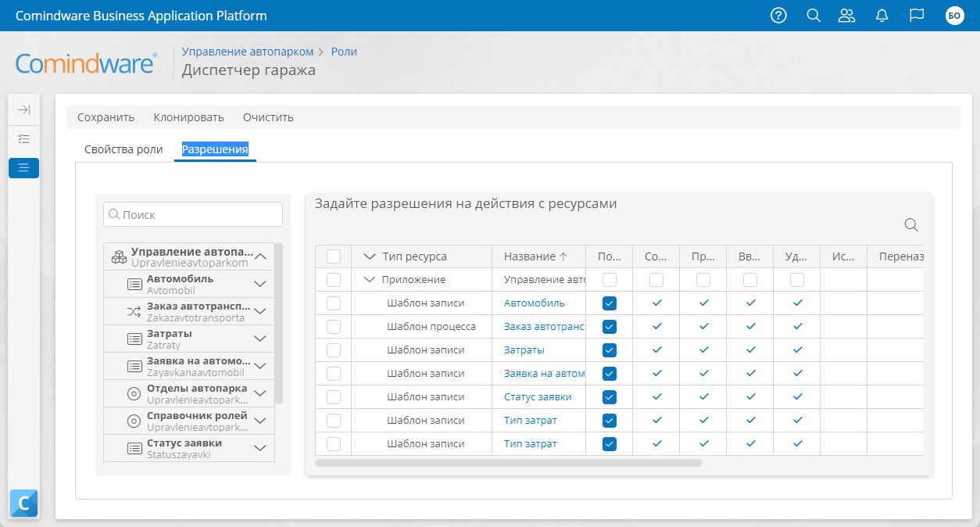
Task: Expand the Заказ автотранспорта tree item chevron
Action: click(261, 311)
